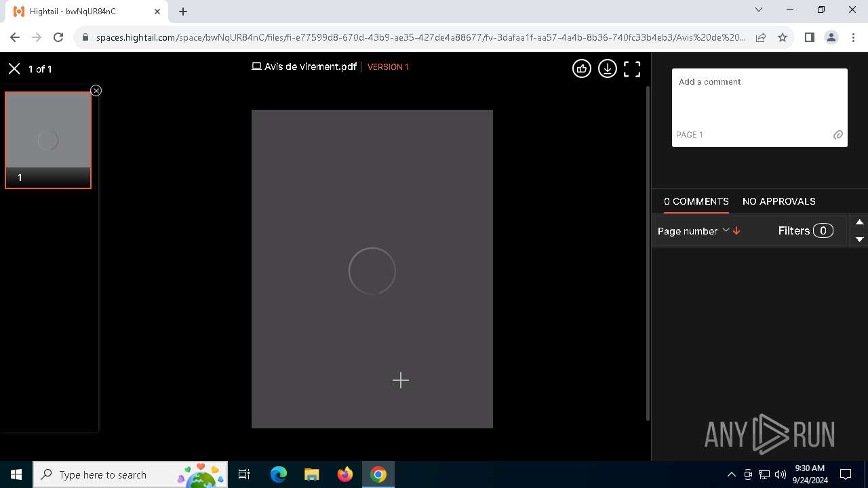Open the tab search chevron
The width and height of the screenshot is (868, 488).
[x=759, y=10]
